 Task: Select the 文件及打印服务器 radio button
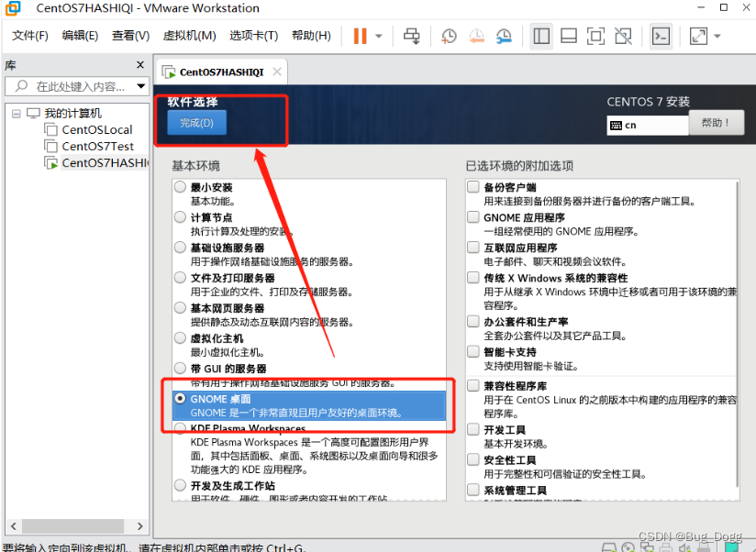pyautogui.click(x=180, y=278)
